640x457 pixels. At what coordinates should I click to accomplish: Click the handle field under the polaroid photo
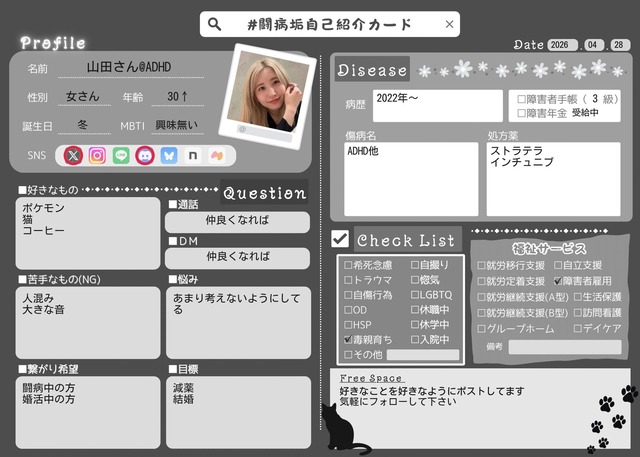[264, 132]
